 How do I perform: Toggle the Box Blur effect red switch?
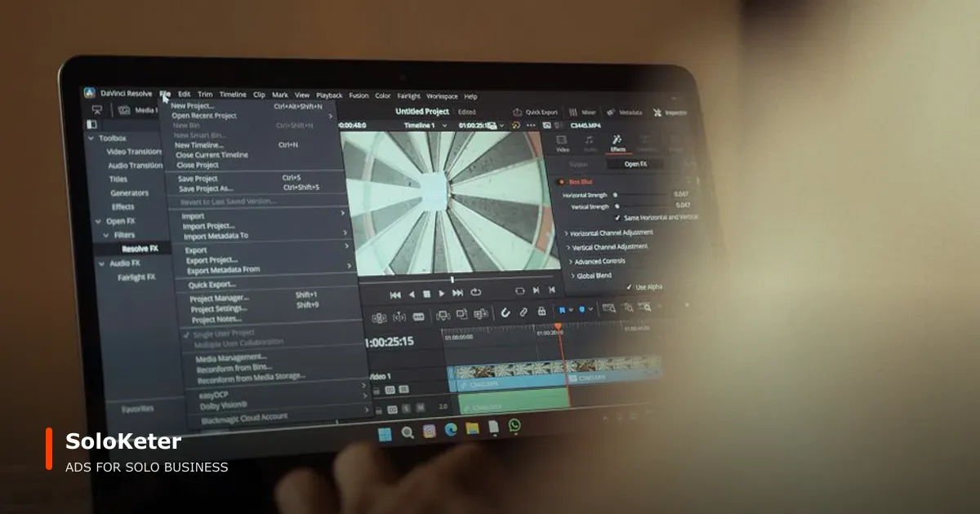point(560,181)
